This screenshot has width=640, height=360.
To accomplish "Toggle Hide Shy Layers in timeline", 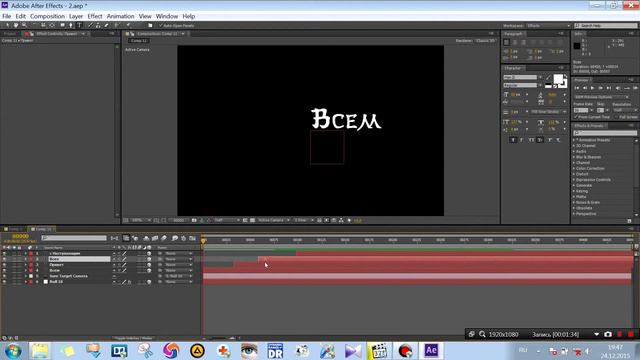I will point(146,238).
